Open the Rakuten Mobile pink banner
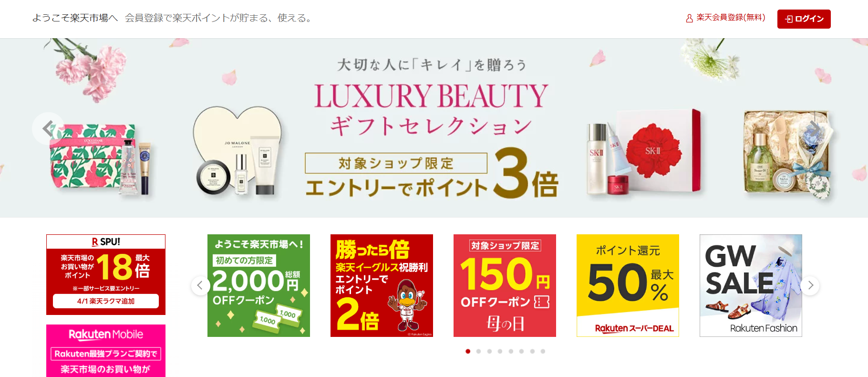This screenshot has height=377, width=868. pyautogui.click(x=106, y=351)
